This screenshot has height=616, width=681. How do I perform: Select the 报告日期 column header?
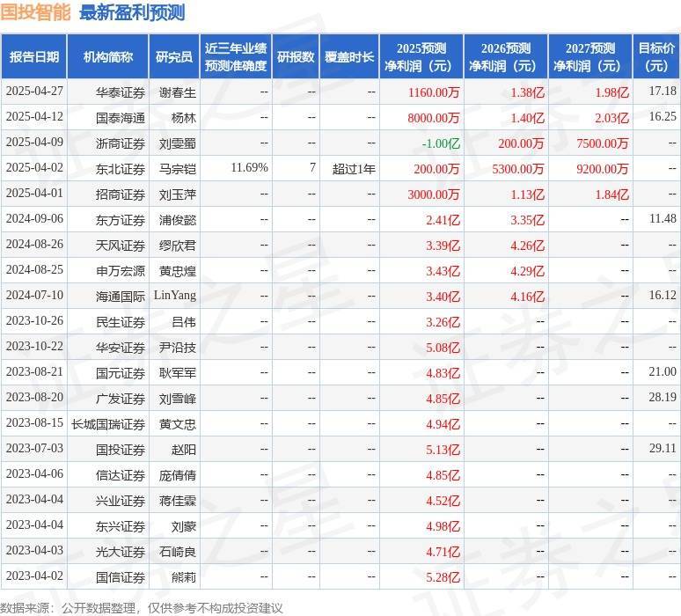click(x=34, y=57)
